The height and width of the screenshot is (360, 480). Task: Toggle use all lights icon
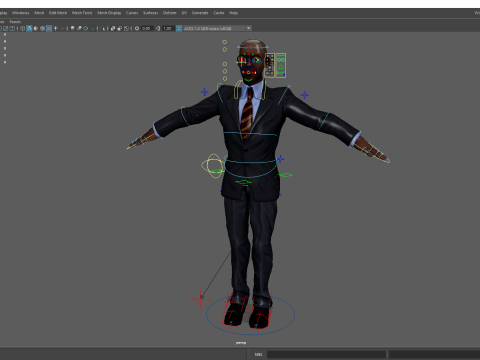tap(56, 28)
